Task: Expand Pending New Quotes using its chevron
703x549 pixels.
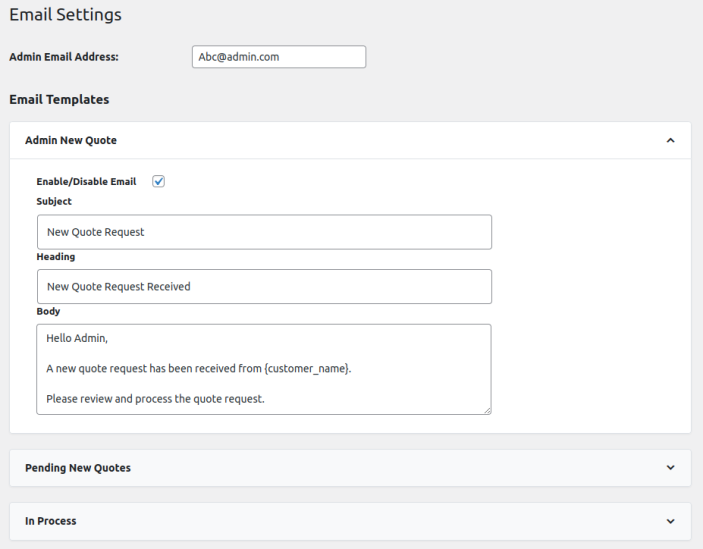Action: click(x=670, y=468)
